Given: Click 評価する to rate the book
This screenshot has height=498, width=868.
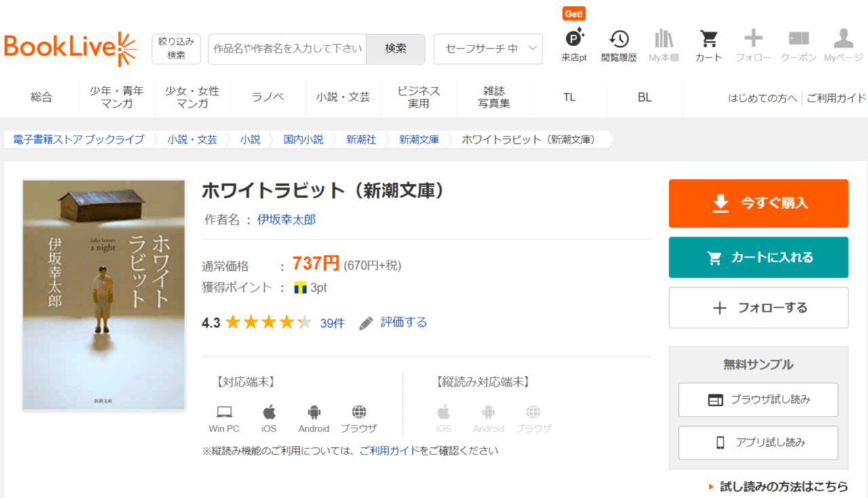Looking at the screenshot, I should click(x=403, y=322).
